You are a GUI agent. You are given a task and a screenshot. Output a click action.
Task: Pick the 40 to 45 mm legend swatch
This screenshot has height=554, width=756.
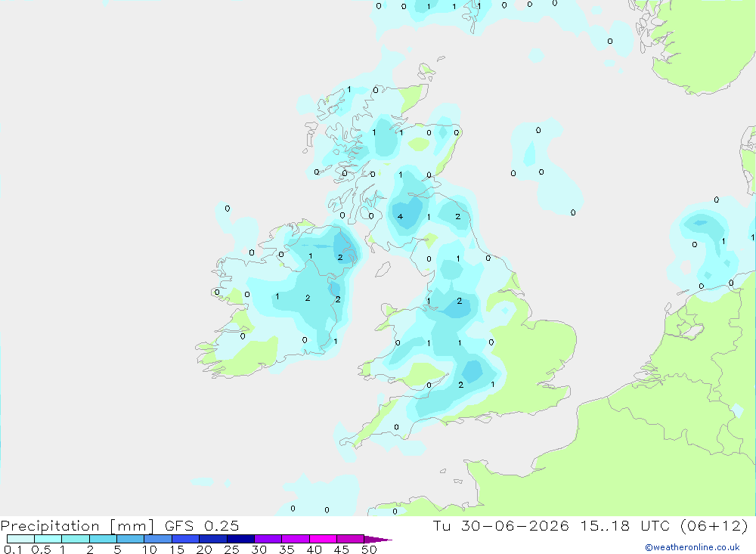pyautogui.click(x=323, y=539)
